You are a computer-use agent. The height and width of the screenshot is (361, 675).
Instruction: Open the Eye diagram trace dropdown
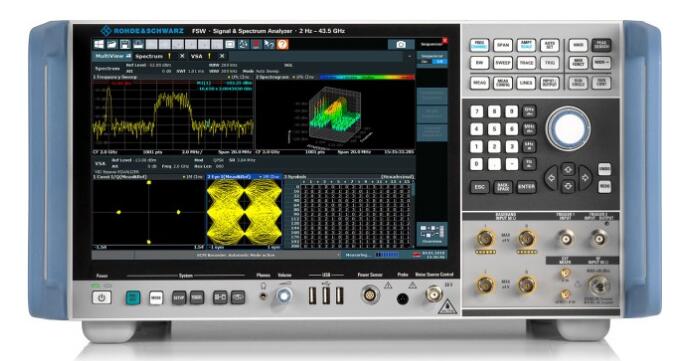pos(270,177)
